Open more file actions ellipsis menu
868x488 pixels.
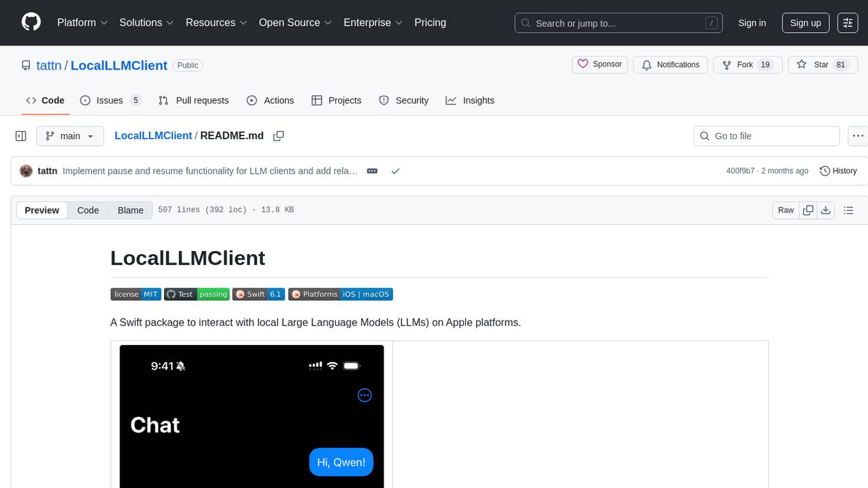858,136
